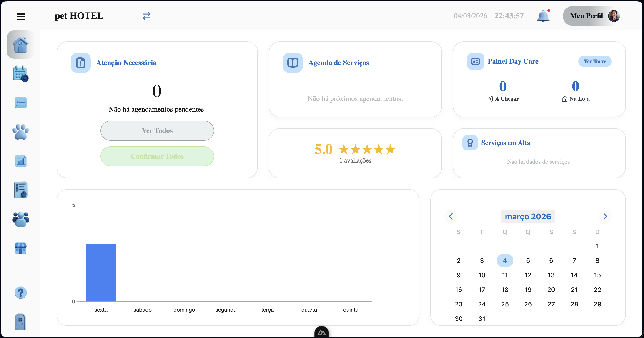Open the store shop sidebar icon
Viewport: 644px width, 338px height.
tap(20, 248)
